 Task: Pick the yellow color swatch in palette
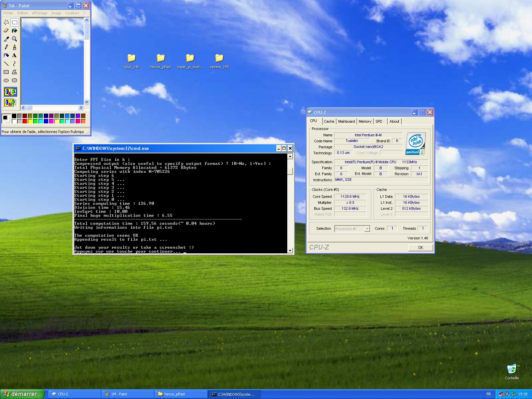click(30, 121)
